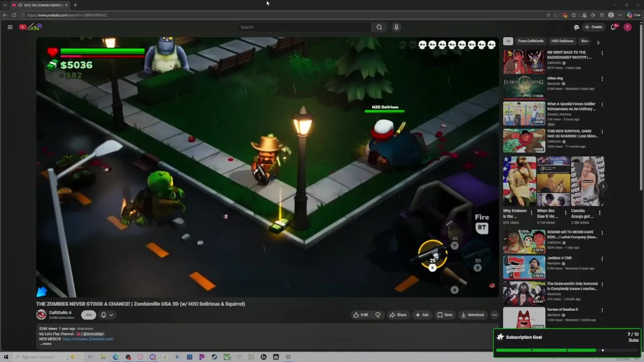The image size is (644, 362).
Task: Dislike the video with thumbs down
Action: (x=378, y=315)
